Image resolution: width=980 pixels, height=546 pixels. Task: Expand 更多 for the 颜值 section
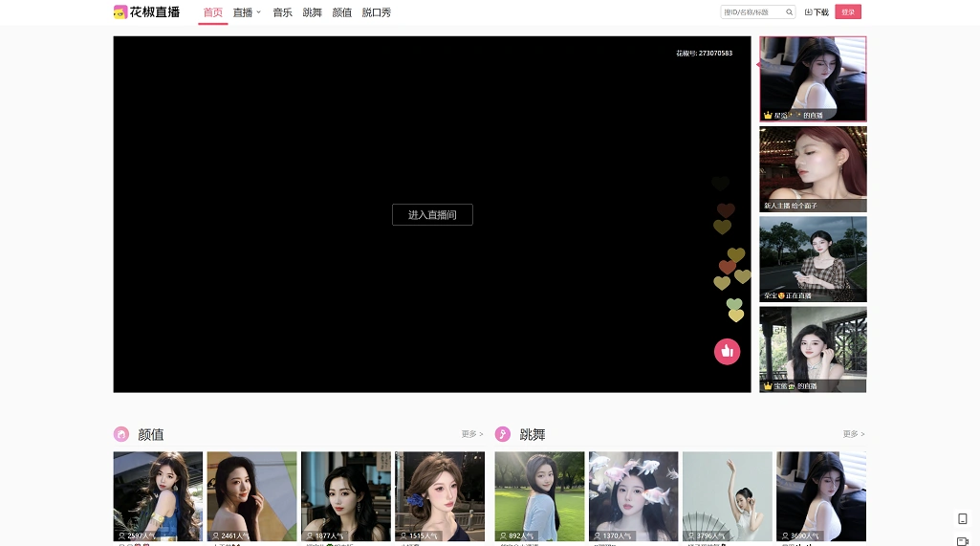(471, 434)
